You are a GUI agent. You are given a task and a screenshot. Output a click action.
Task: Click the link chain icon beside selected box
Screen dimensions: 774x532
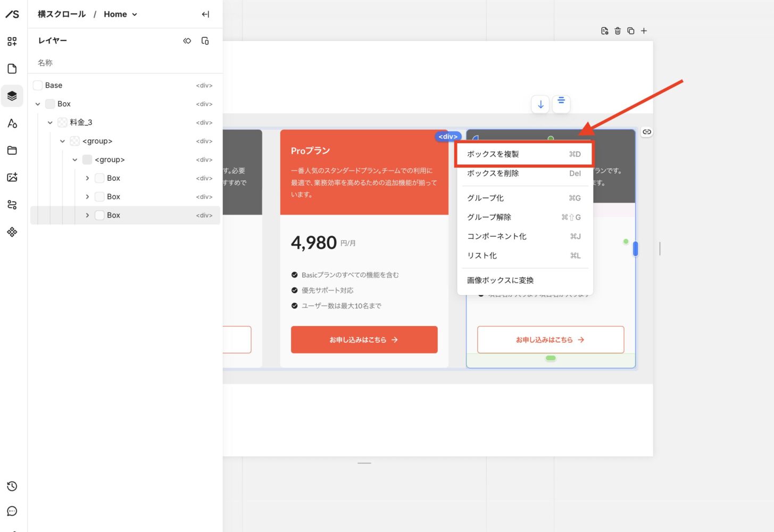[x=646, y=132]
